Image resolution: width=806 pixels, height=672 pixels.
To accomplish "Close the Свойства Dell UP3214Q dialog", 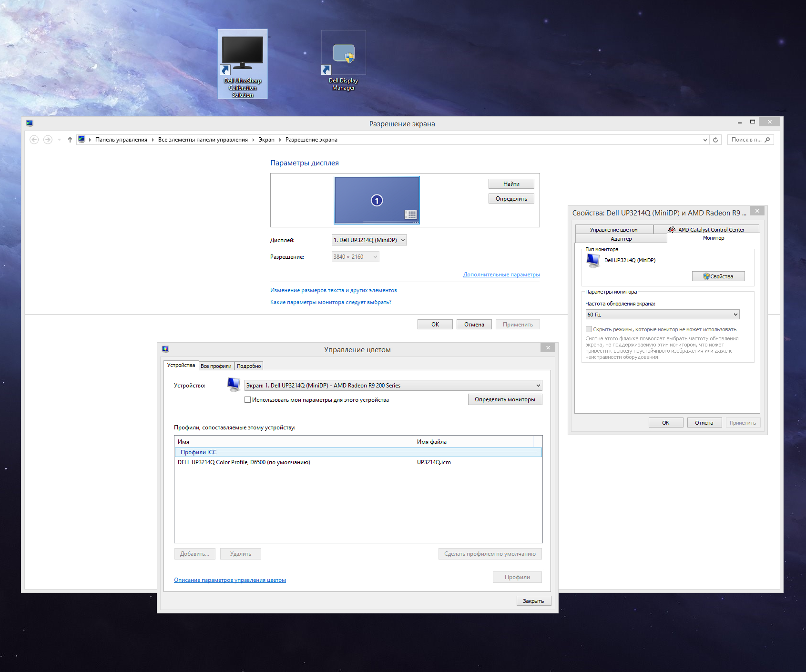I will [757, 211].
